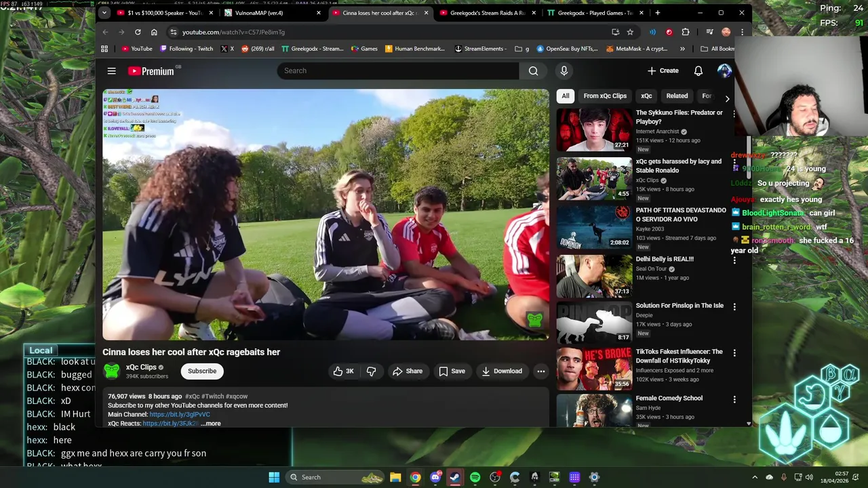Image resolution: width=868 pixels, height=488 pixels.
Task: Click the xQc Clips channel avatar
Action: point(112,371)
